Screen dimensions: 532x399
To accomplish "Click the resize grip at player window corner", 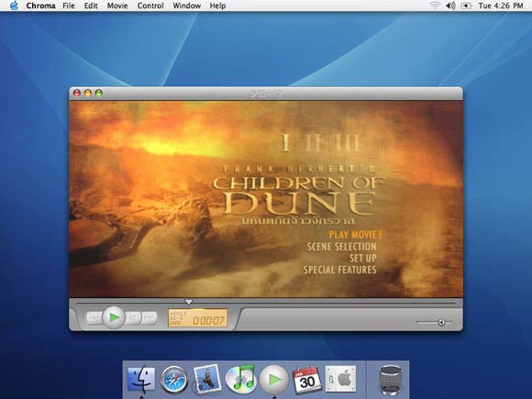I will [458, 327].
